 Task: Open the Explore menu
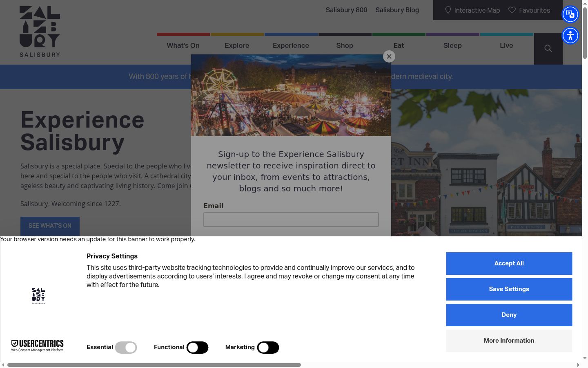tap(237, 45)
